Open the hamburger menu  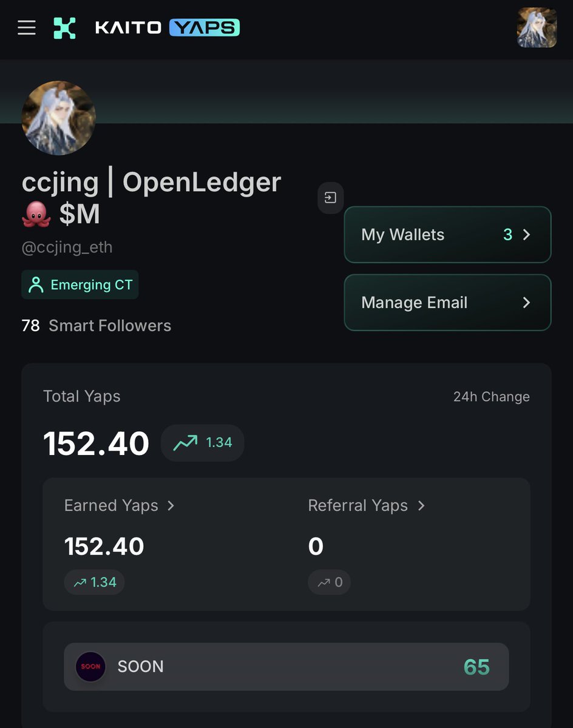click(x=27, y=28)
